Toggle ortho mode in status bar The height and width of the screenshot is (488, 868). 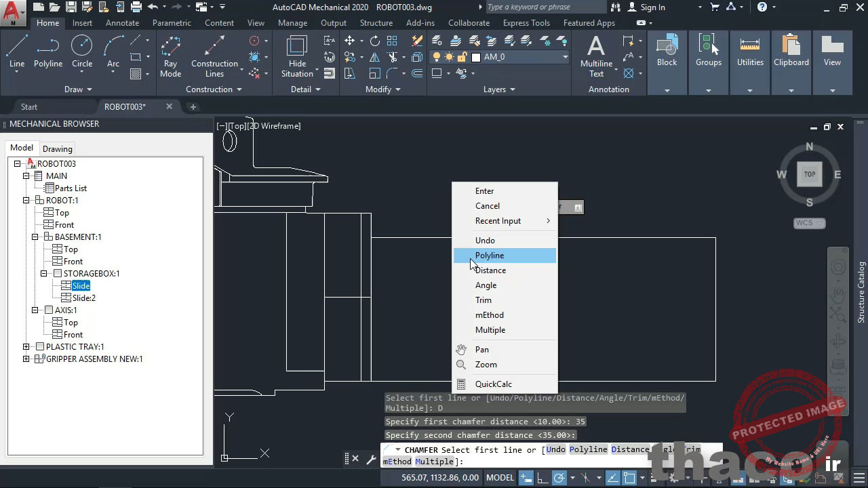542,478
